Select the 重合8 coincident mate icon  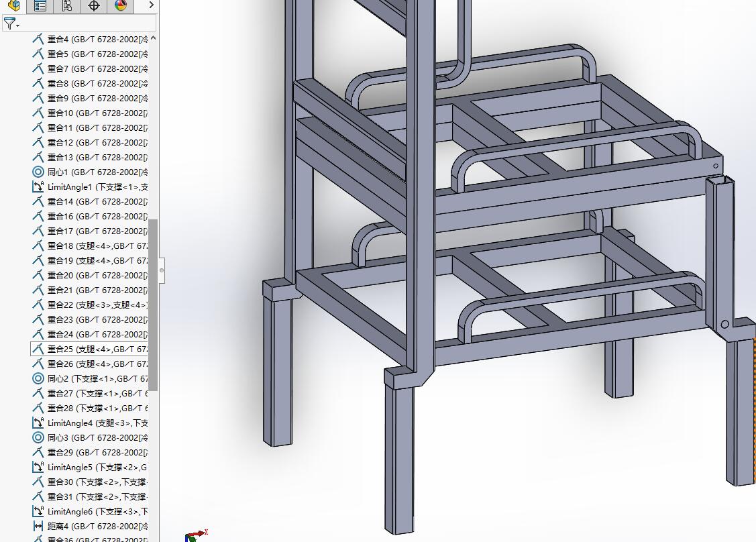pyautogui.click(x=38, y=83)
